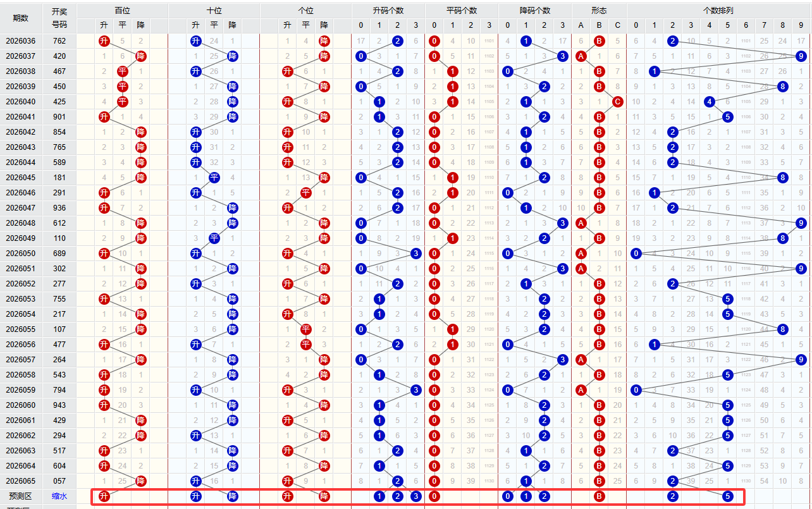Click the 开奖号码 column header

point(59,18)
